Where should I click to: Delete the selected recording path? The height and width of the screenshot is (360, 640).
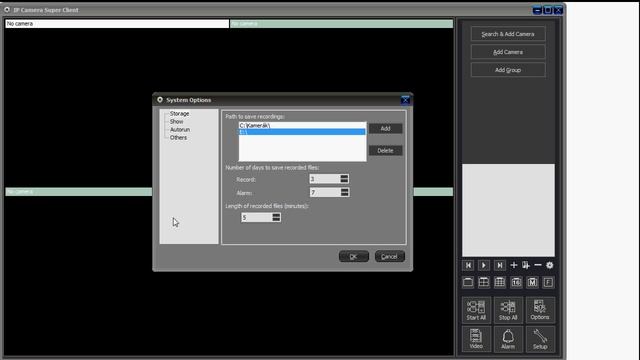385,151
